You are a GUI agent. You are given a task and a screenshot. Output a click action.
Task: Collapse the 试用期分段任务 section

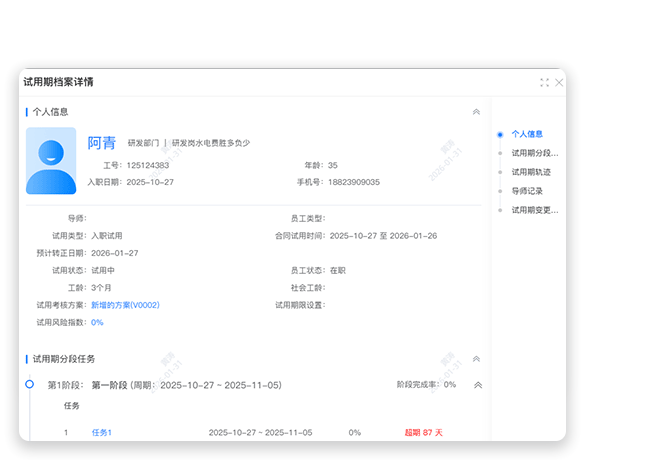pyautogui.click(x=476, y=358)
